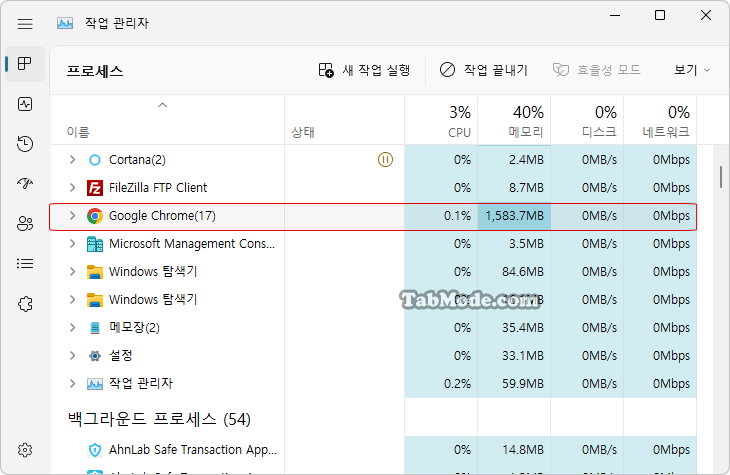Sort by 네트워크 network column header

coord(660,120)
